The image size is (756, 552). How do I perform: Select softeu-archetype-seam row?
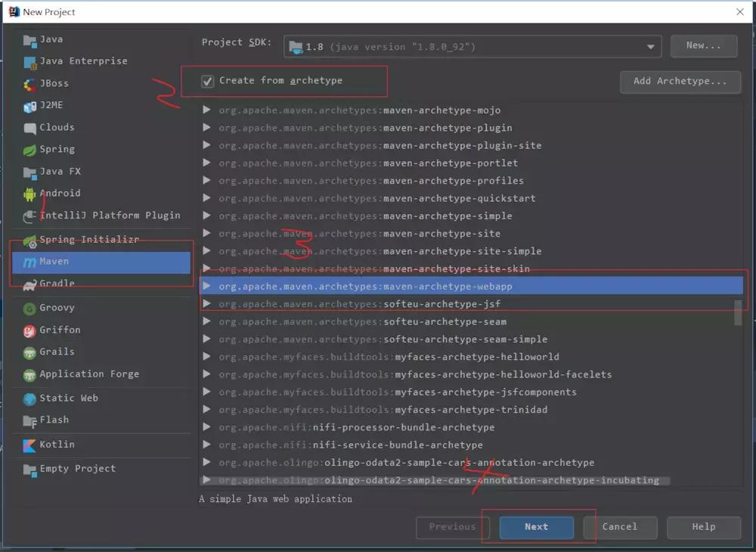(471, 321)
